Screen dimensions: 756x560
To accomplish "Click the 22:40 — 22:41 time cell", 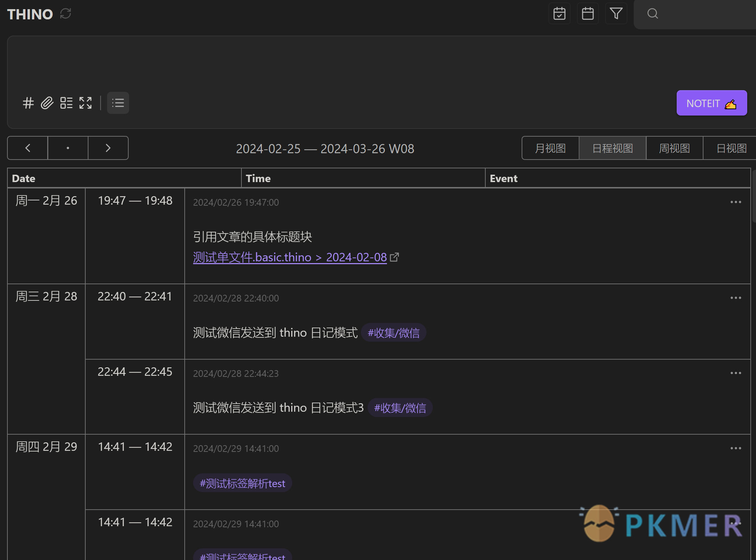I will coord(135,322).
